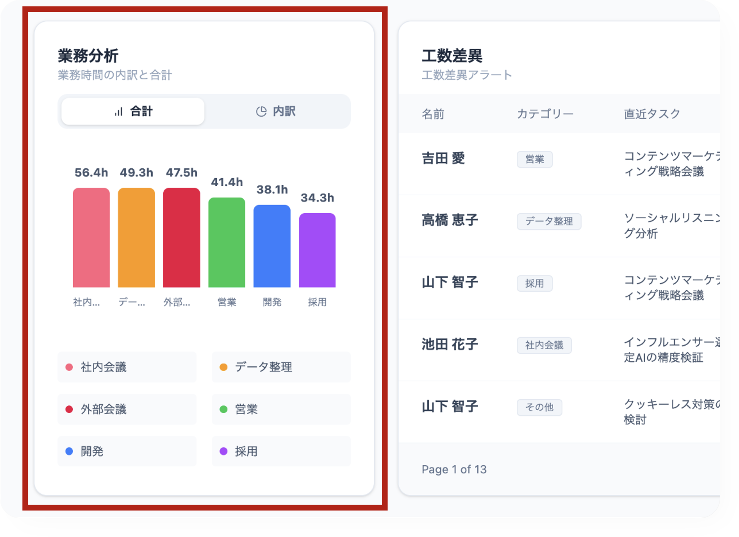Toggle the データ整理 legend item

[x=281, y=367]
